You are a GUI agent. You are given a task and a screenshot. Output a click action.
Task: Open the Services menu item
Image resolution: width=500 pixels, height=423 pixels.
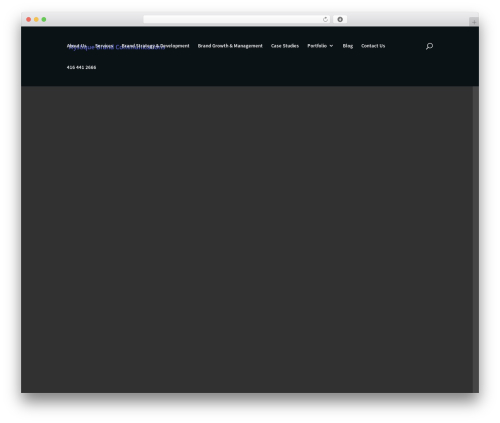[104, 46]
